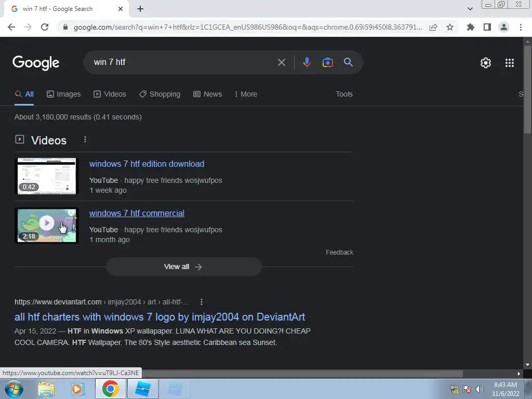Open 'windows 7 htf edition download' link
This screenshot has width=532, height=399.
pos(147,164)
